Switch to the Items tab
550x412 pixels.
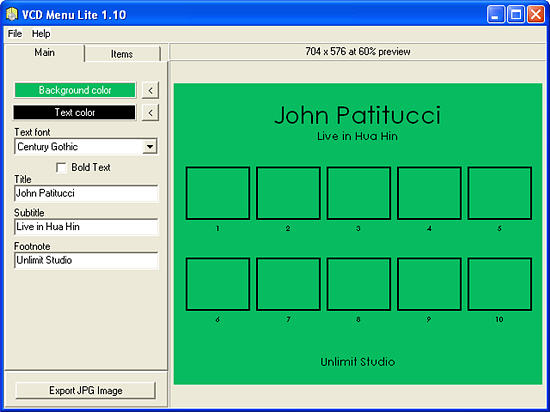pyautogui.click(x=122, y=54)
